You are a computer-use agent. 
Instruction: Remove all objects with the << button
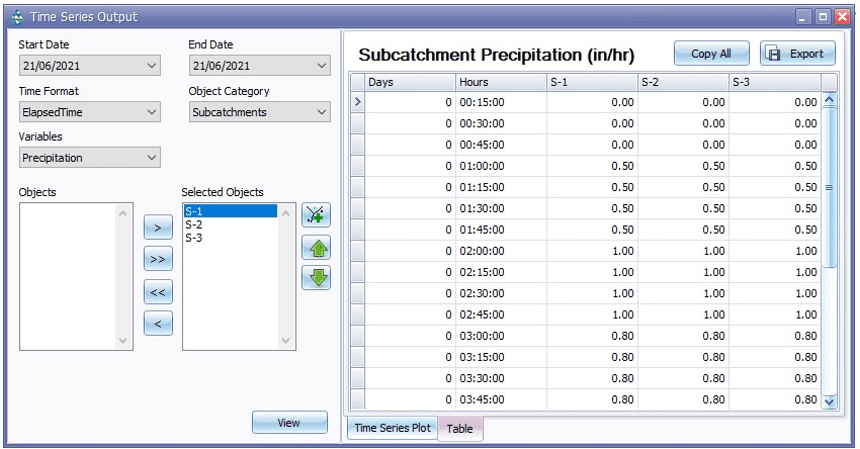tap(158, 292)
